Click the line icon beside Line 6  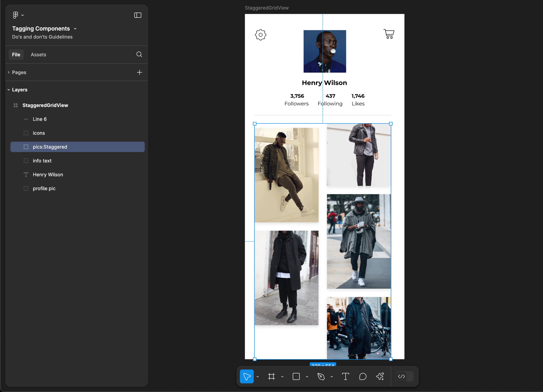[26, 119]
